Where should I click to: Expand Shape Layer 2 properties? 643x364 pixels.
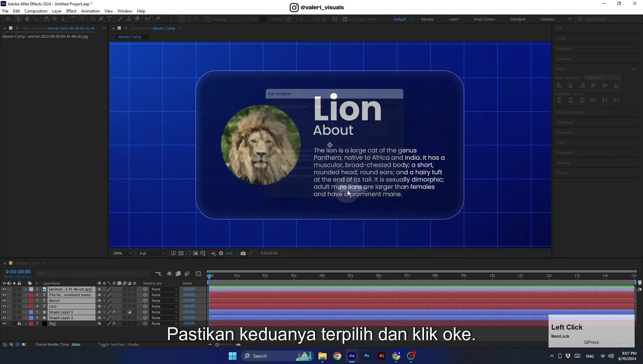tap(26, 318)
